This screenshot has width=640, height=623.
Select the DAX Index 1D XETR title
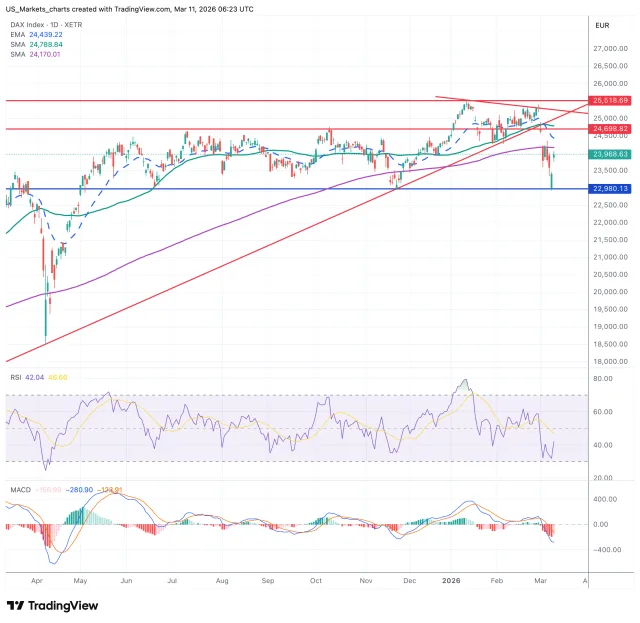coord(46,25)
